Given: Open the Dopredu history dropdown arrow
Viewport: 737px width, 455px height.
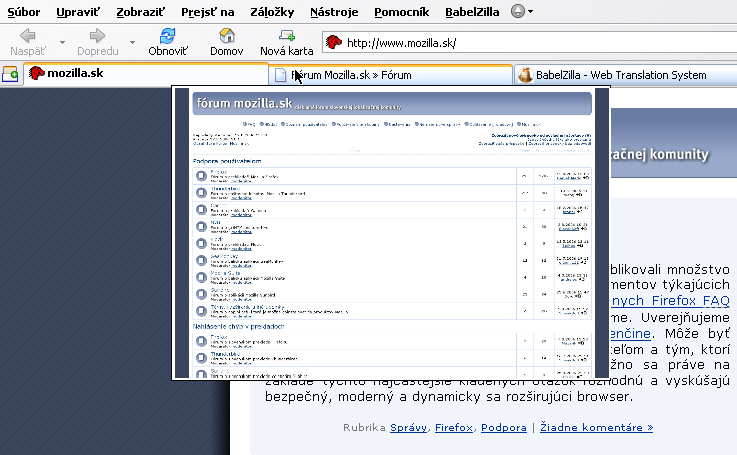Looking at the screenshot, I should pyautogui.click(x=133, y=42).
